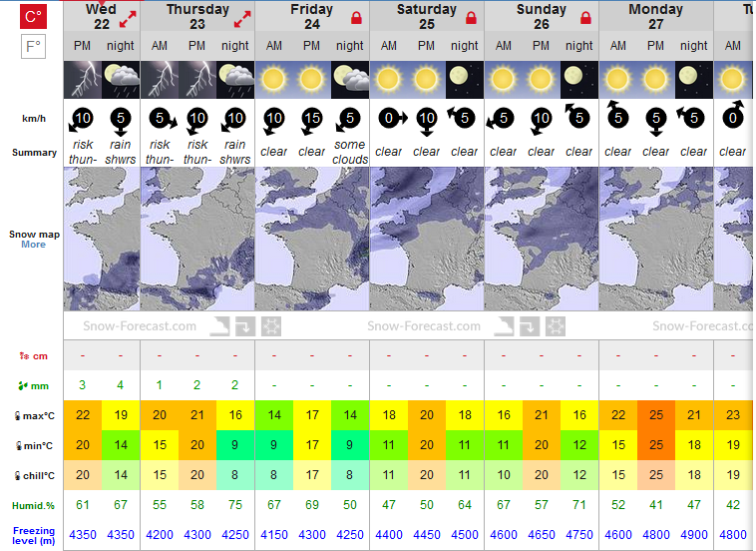This screenshot has width=756, height=551.
Task: Click Saturday AM wind icon showing 0
Action: [393, 118]
